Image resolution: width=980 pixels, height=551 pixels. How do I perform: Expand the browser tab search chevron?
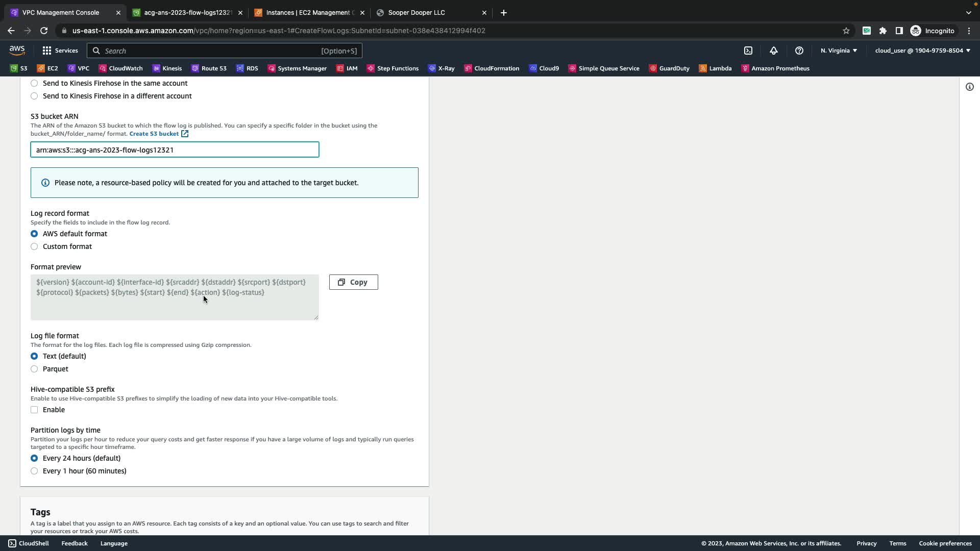[x=968, y=13]
